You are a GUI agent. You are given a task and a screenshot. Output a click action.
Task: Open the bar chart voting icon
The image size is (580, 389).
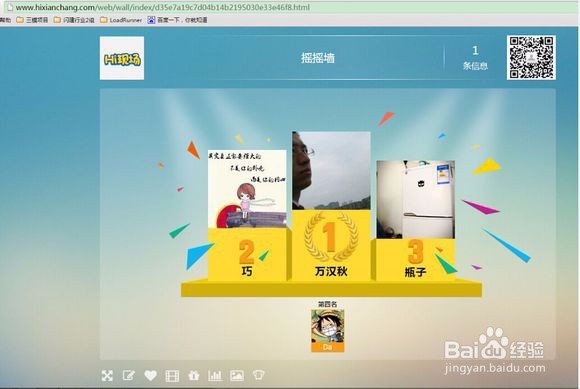215,376
